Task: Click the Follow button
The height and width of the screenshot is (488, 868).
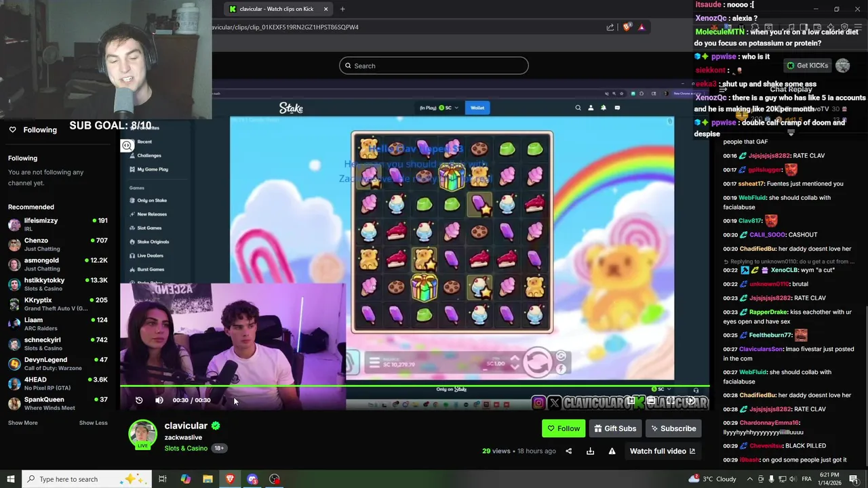Action: (x=563, y=428)
